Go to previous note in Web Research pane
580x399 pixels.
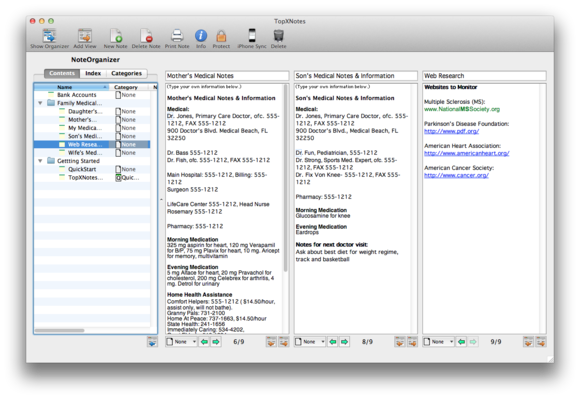point(461,342)
